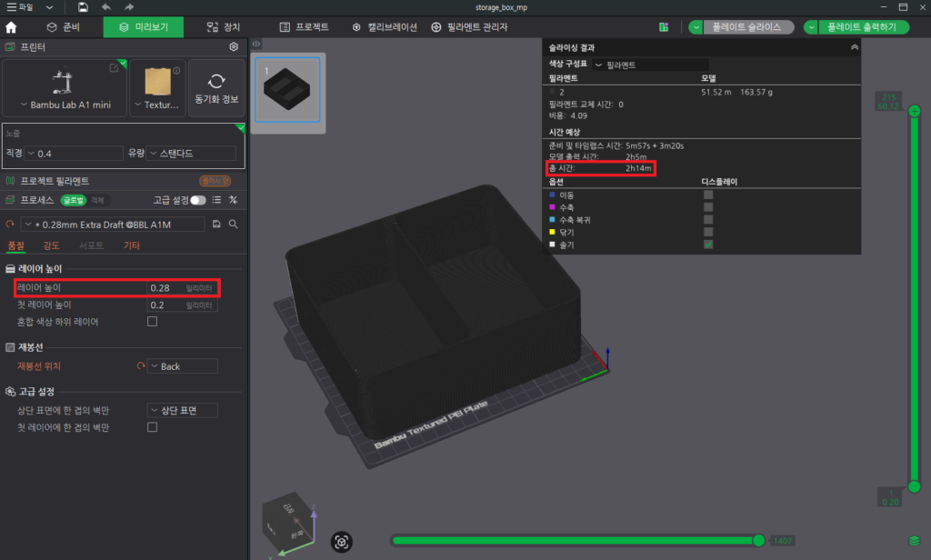This screenshot has height=560, width=931.
Task: Reset the 재봉선 위치 setting icon
Action: [141, 366]
